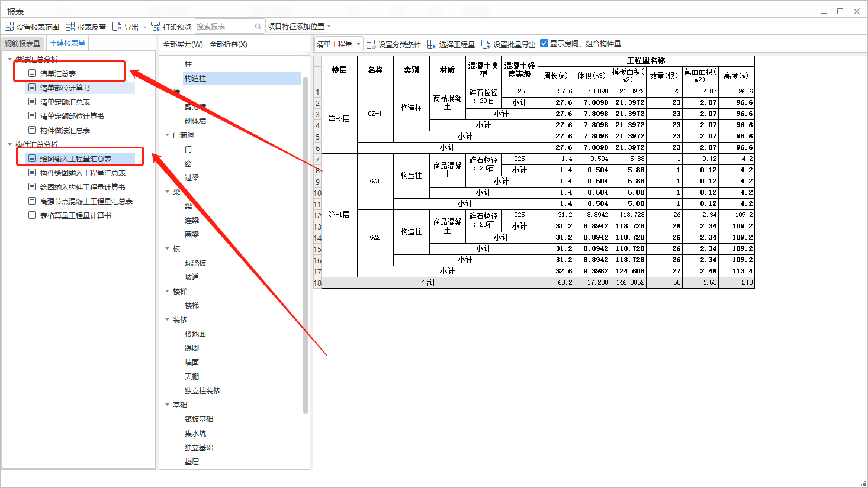
Task: Toggle 显示房间、组合构件量 checkbox
Action: pos(544,43)
